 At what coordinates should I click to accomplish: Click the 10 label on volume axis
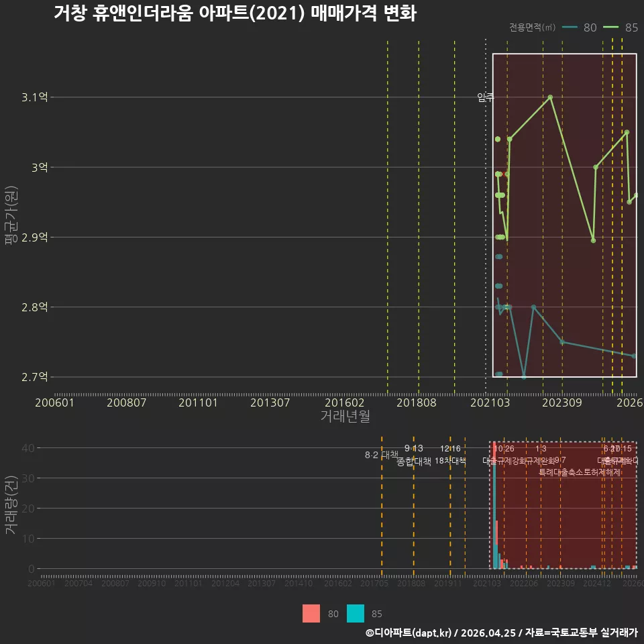coord(28,539)
